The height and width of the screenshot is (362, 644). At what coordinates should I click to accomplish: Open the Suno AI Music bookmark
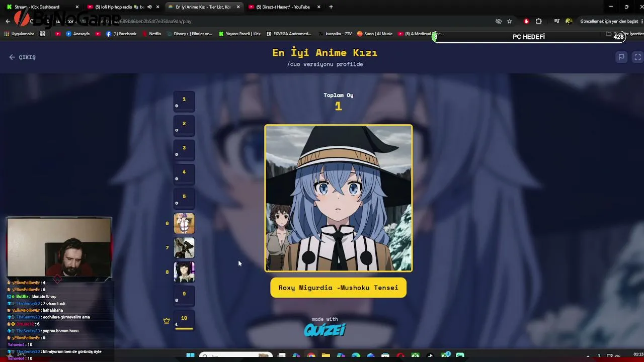tap(375, 34)
